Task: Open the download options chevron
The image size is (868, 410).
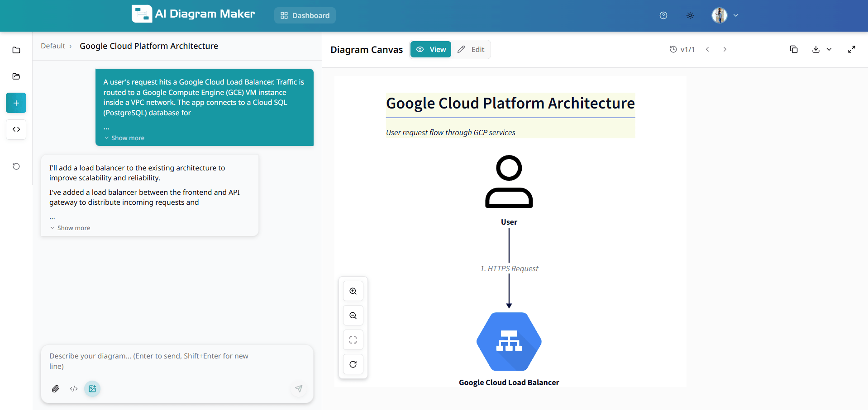Action: tap(830, 49)
